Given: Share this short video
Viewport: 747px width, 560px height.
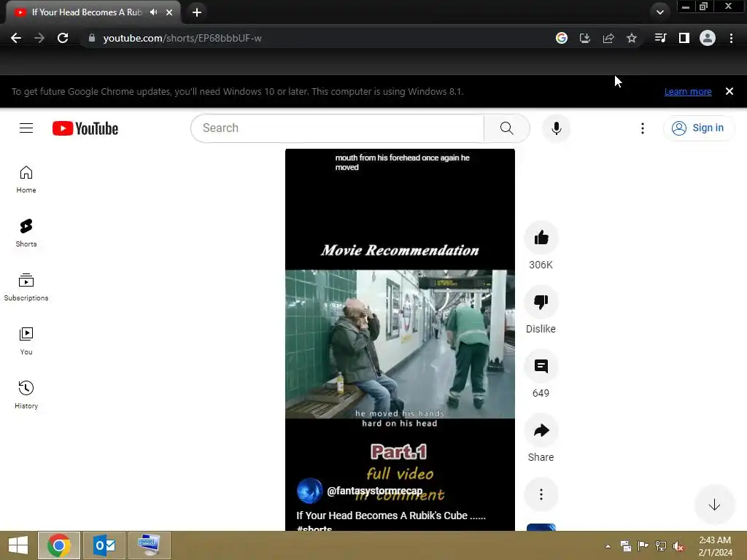Looking at the screenshot, I should pyautogui.click(x=541, y=430).
